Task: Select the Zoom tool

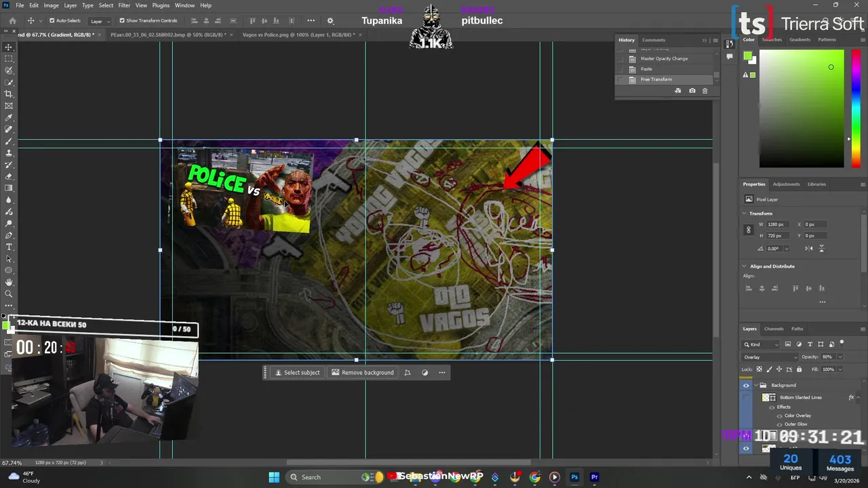Action: pyautogui.click(x=9, y=294)
